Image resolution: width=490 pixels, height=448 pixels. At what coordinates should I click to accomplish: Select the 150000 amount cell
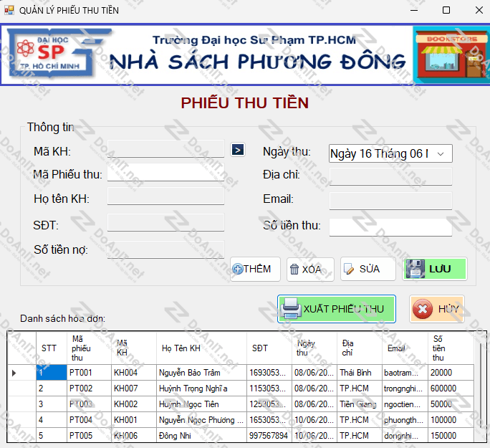451,435
